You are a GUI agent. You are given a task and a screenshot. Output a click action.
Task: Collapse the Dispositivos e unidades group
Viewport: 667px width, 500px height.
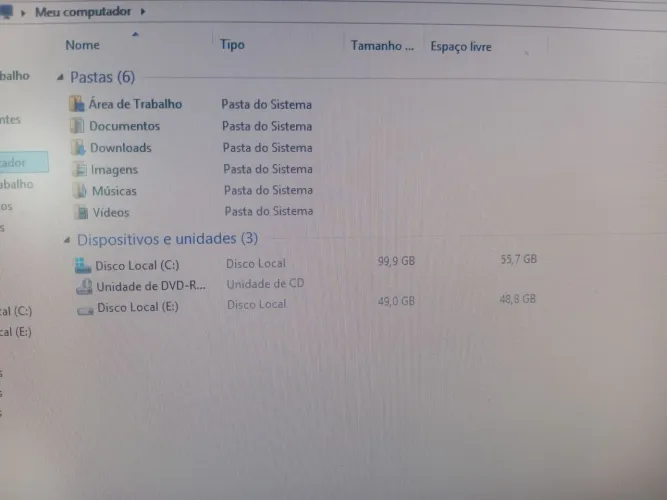[x=67, y=240]
